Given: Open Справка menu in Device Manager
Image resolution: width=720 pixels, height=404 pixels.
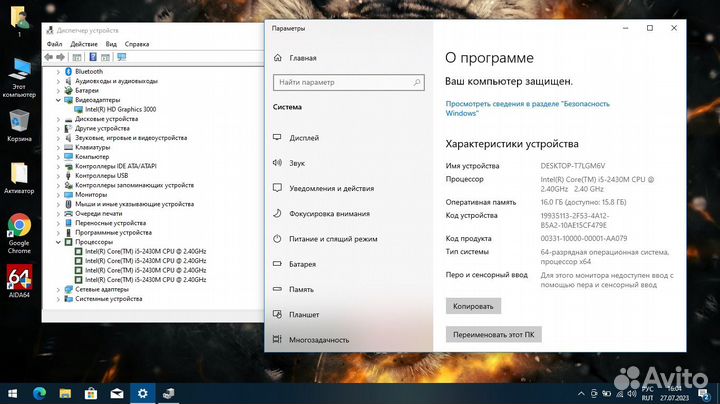Looking at the screenshot, I should coord(137,44).
